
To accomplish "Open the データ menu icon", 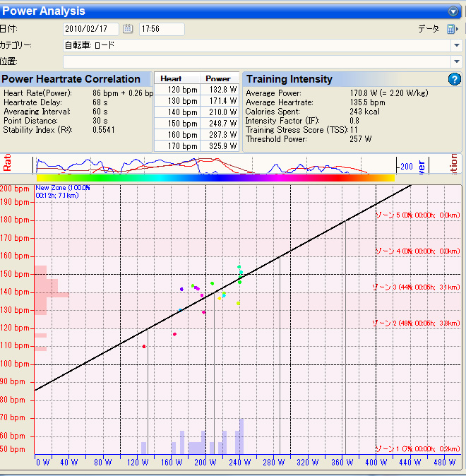I will 453,29.
